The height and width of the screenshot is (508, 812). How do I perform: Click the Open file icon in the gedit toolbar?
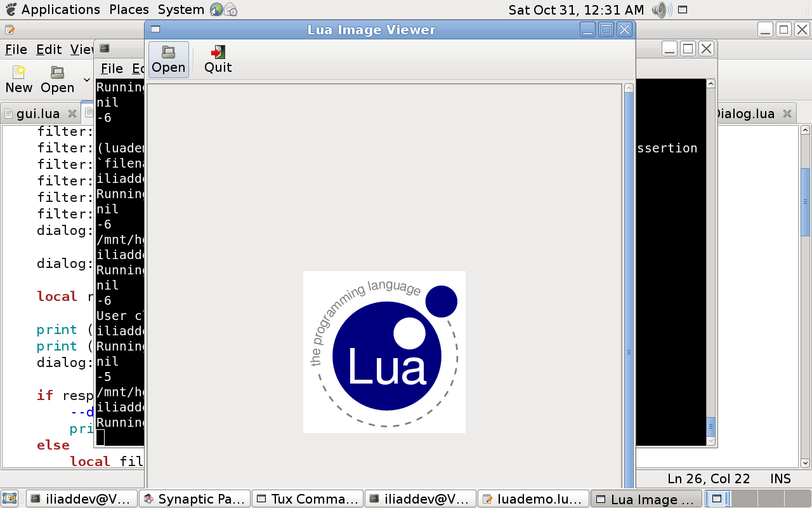click(x=58, y=72)
